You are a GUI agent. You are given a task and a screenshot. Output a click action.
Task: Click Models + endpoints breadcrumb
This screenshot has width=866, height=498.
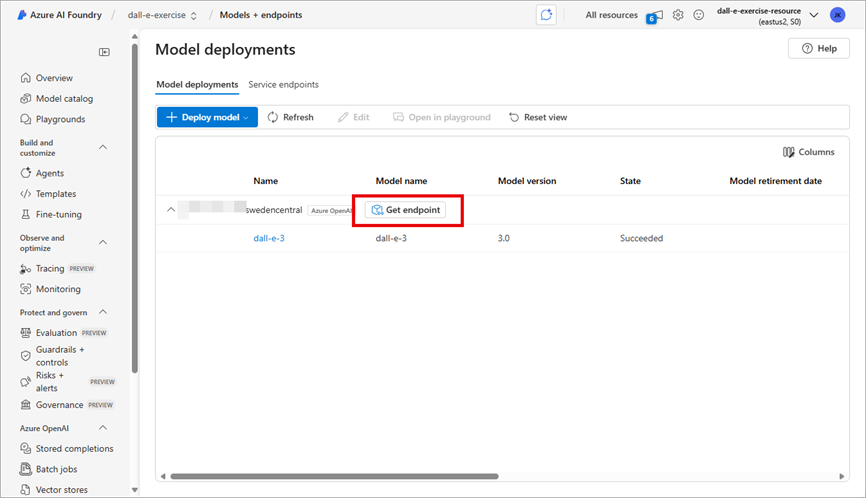coord(261,15)
